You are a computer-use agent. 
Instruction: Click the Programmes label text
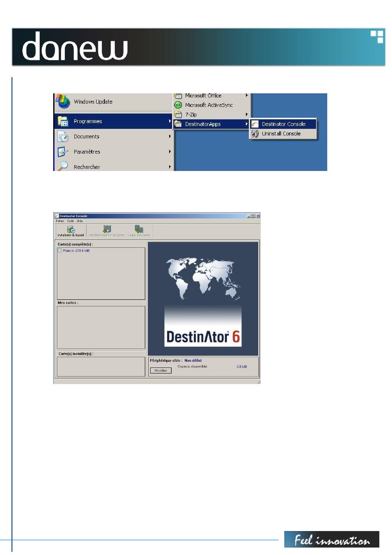pyautogui.click(x=88, y=121)
